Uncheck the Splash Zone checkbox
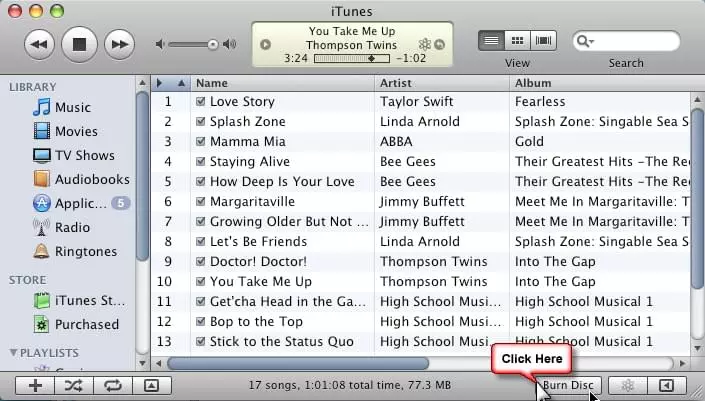The width and height of the screenshot is (705, 401). point(201,121)
